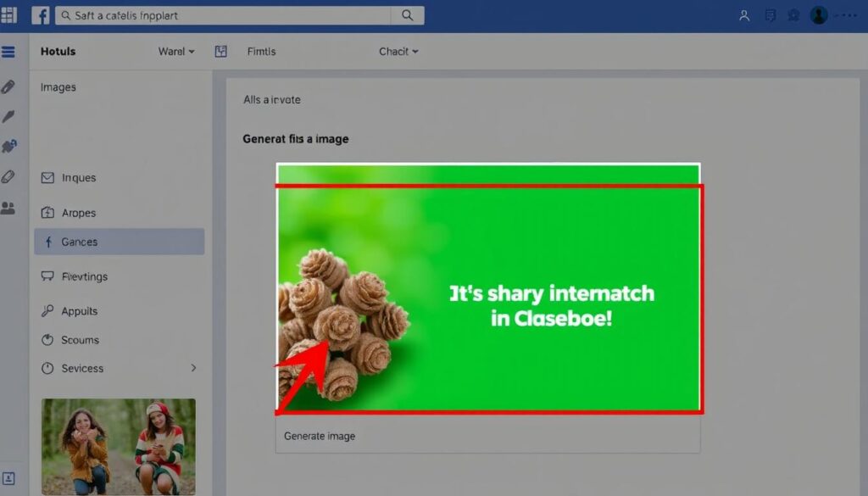Open the Images section at the sidebar top
The height and width of the screenshot is (496, 868).
pyautogui.click(x=58, y=86)
